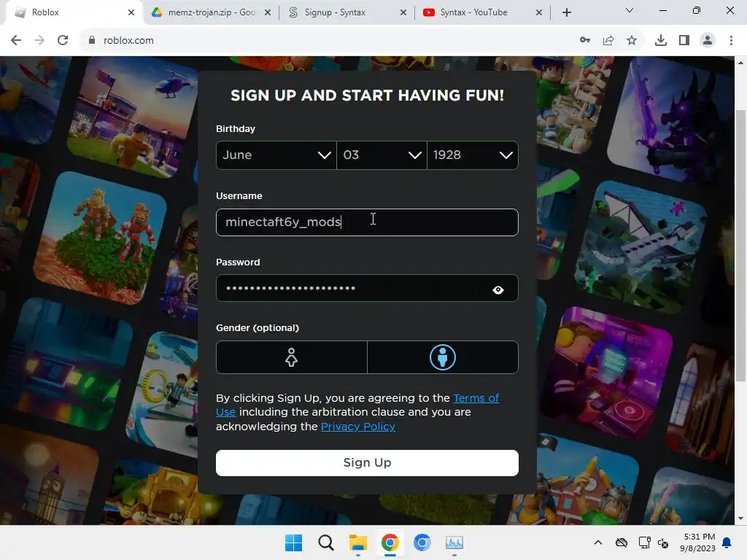Image resolution: width=747 pixels, height=560 pixels.
Task: View site information lock icon
Action: (91, 41)
